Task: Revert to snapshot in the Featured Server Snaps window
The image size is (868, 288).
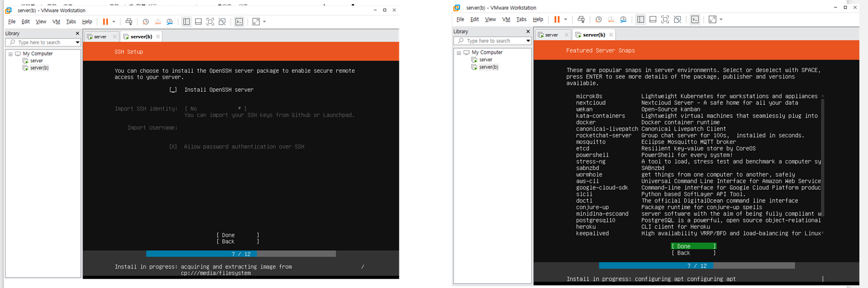Action: (611, 20)
